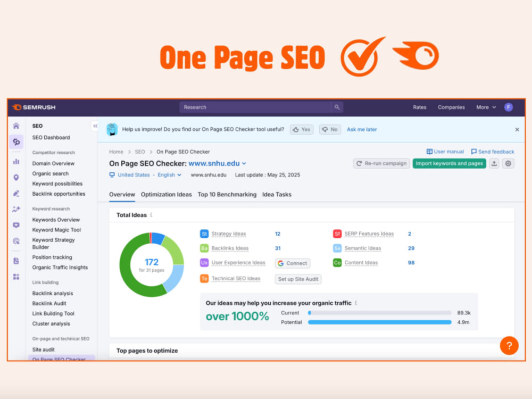
Task: Click the SERP Features Sf icon
Action: [x=337, y=234]
